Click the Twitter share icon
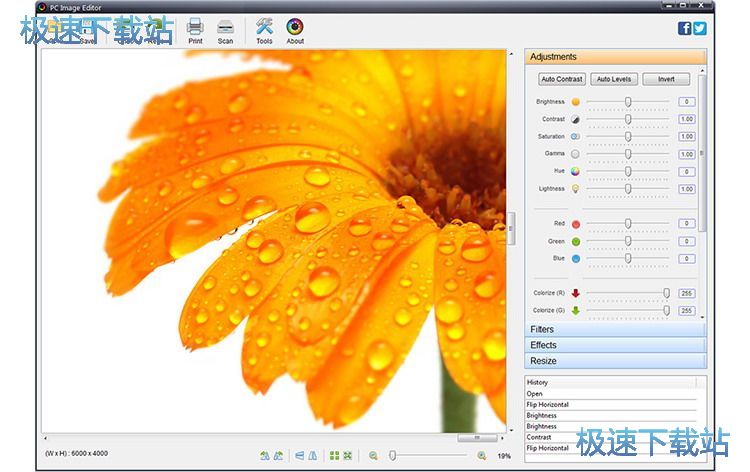This screenshot has height=472, width=750. 700,28
